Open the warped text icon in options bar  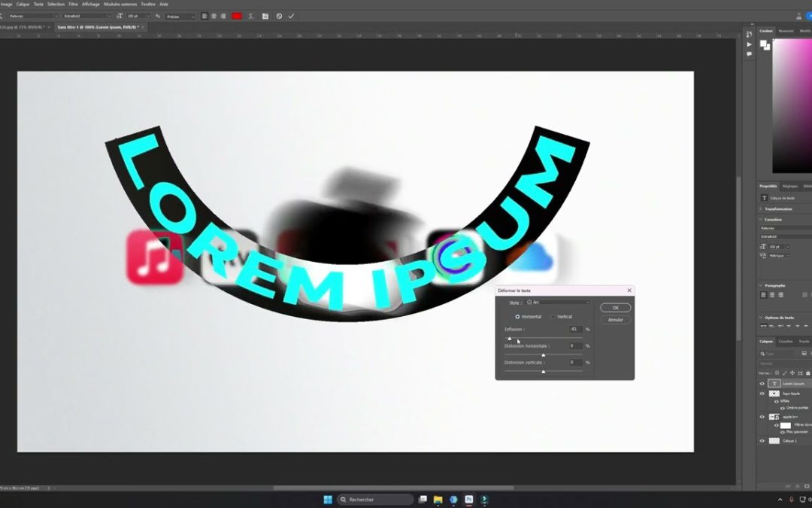[x=250, y=16]
